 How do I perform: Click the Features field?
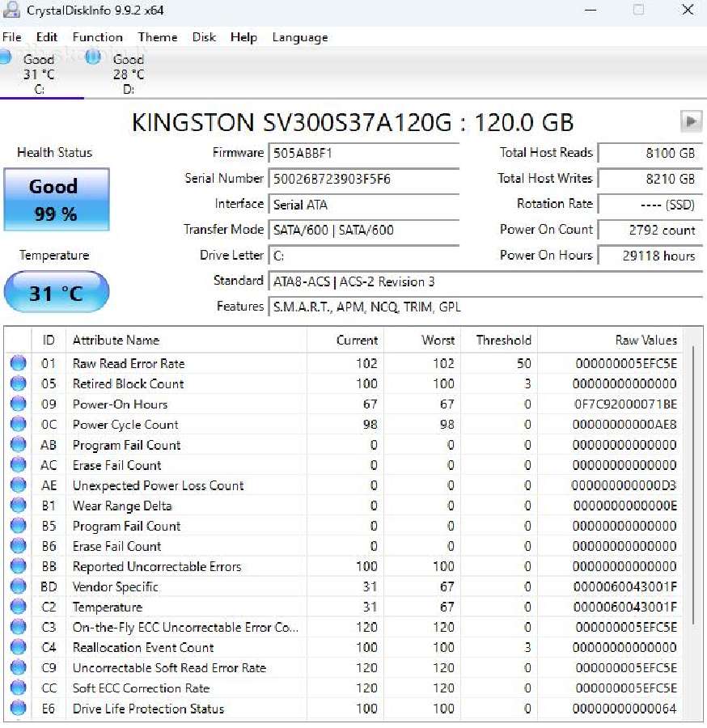(485, 307)
